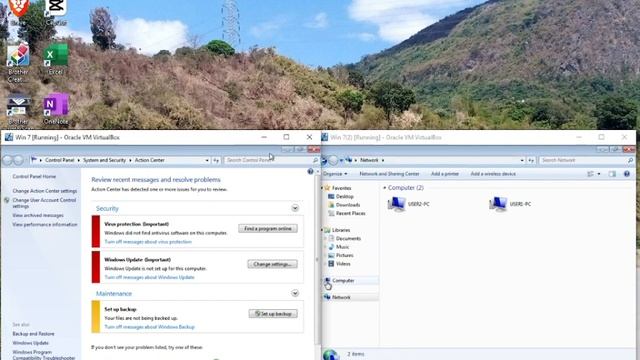Open Change Action Center settings link
This screenshot has width=640, height=360.
coord(44,191)
